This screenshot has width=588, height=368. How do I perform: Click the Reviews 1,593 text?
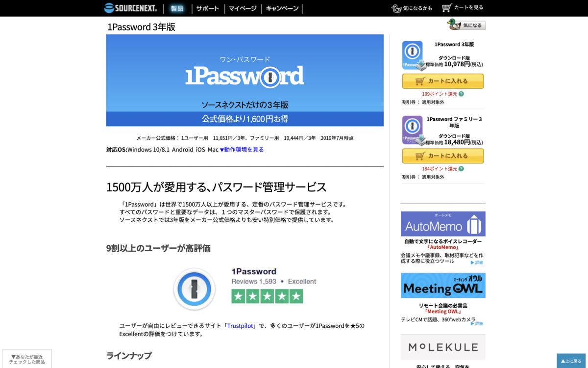[x=254, y=282]
